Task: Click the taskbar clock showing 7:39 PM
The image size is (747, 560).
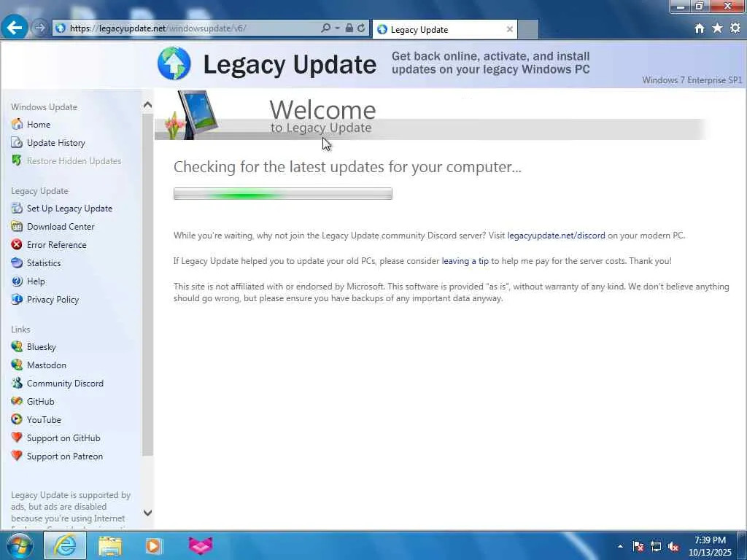Action: (710, 546)
